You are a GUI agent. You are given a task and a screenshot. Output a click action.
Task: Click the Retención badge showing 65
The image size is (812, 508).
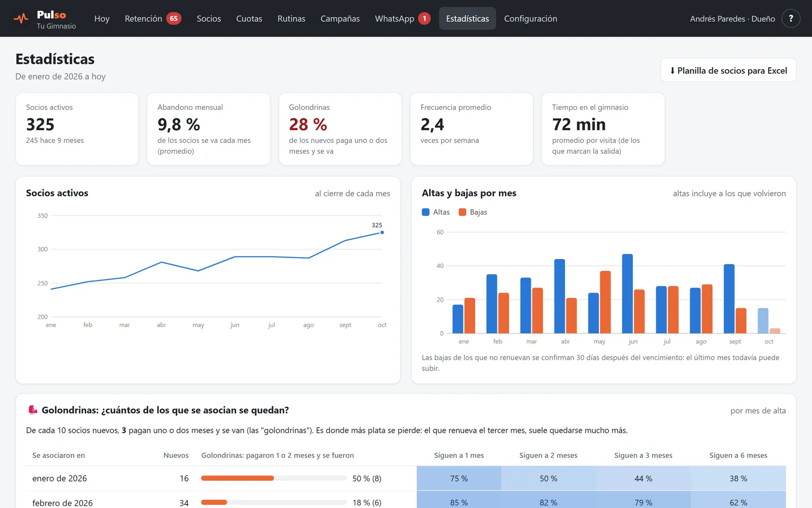(x=174, y=19)
